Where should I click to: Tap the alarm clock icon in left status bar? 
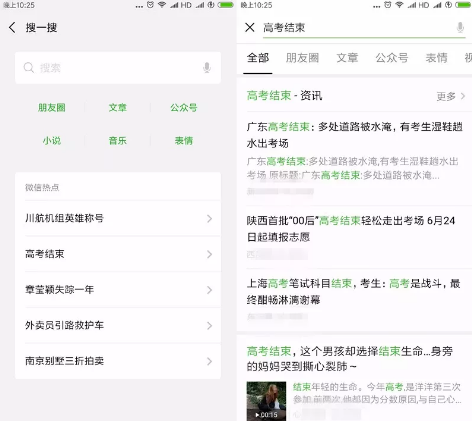pos(150,5)
